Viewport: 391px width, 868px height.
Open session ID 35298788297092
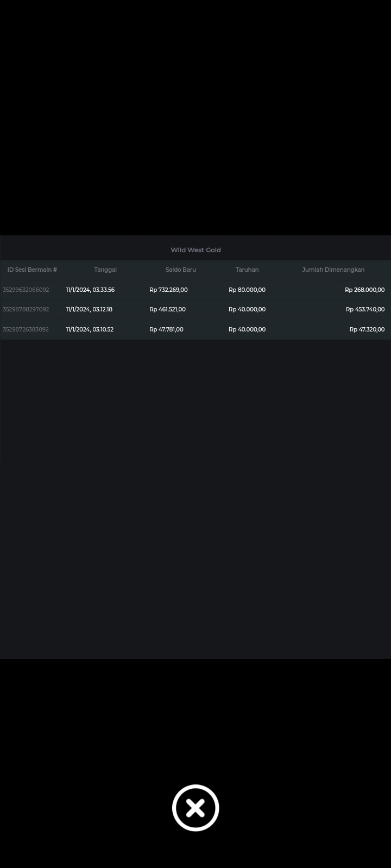26,309
